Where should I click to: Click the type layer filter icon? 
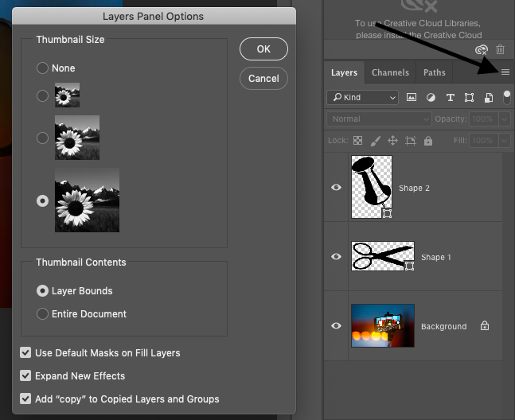(x=450, y=97)
